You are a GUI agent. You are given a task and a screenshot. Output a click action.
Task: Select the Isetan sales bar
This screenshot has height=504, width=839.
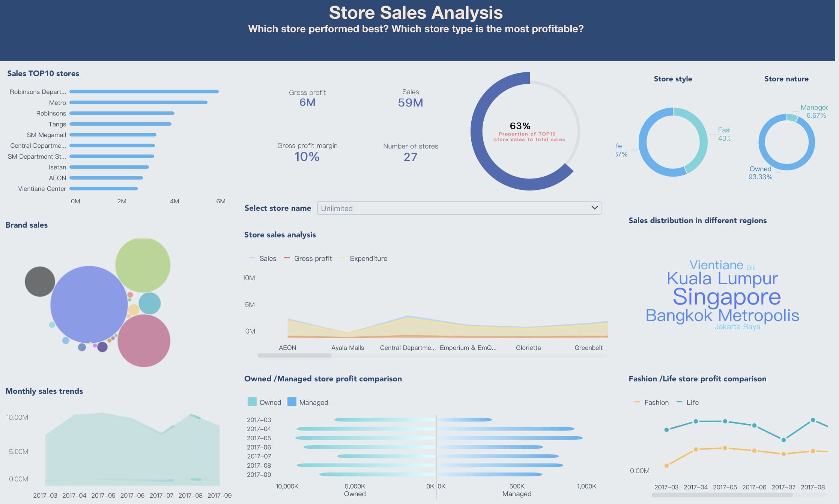[x=109, y=167]
